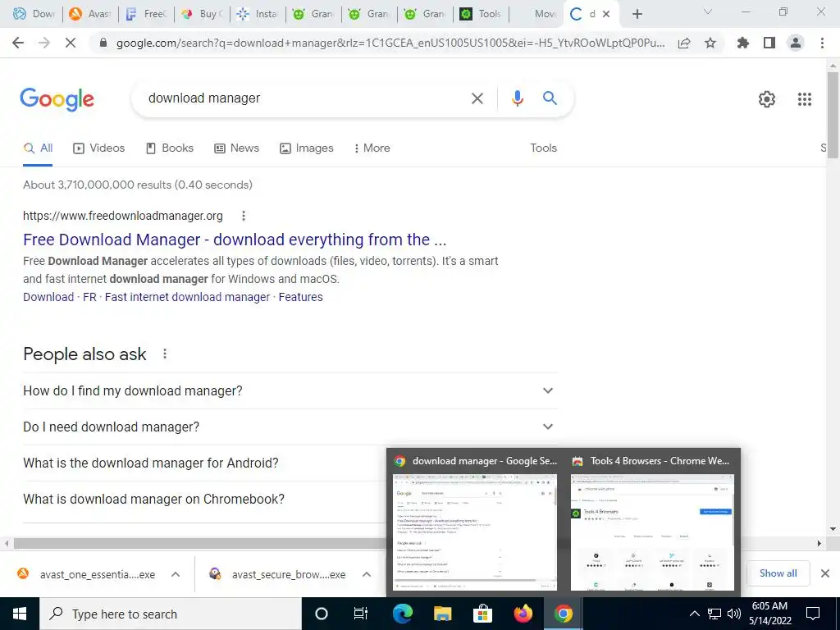Click the Chrome taskbar icon
Image resolution: width=840 pixels, height=630 pixels.
pyautogui.click(x=563, y=614)
